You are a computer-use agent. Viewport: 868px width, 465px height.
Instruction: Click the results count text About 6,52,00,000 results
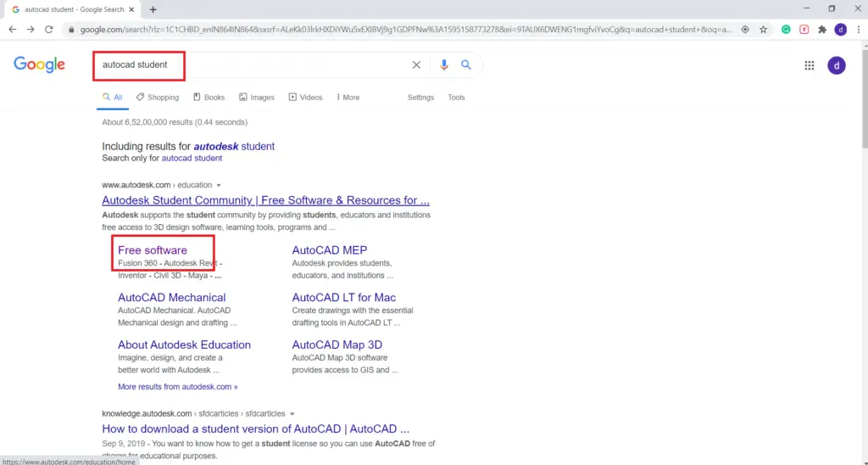tap(175, 122)
